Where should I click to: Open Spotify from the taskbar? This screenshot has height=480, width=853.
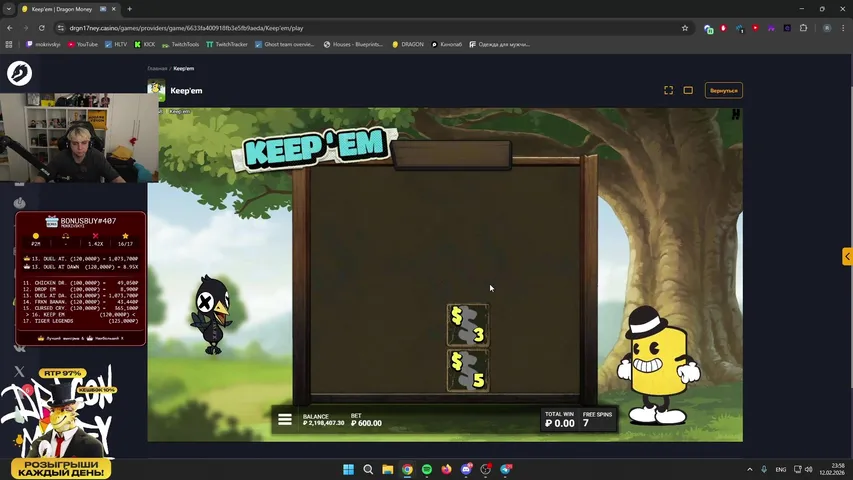point(427,469)
